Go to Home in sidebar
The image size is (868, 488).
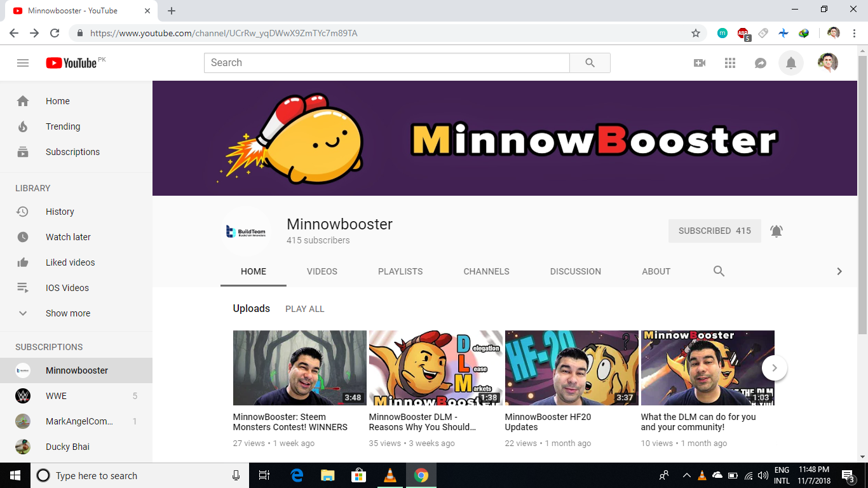pos(76,101)
